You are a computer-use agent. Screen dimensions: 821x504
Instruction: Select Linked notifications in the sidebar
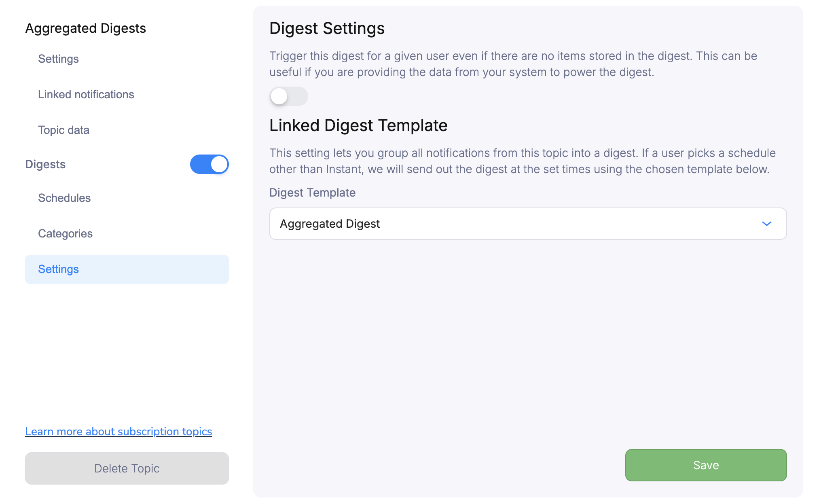pyautogui.click(x=86, y=94)
